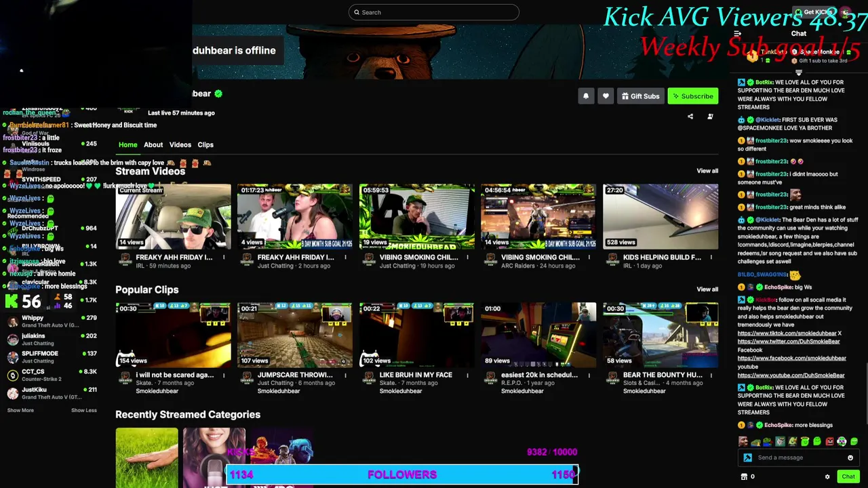Screen dimensions: 868x488
Task: Click the share icon below Subscribe
Action: click(690, 117)
